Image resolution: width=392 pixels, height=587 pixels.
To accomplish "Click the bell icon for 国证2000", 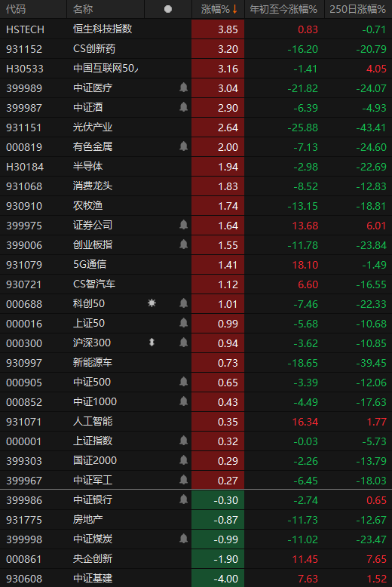I will pyautogui.click(x=183, y=460).
